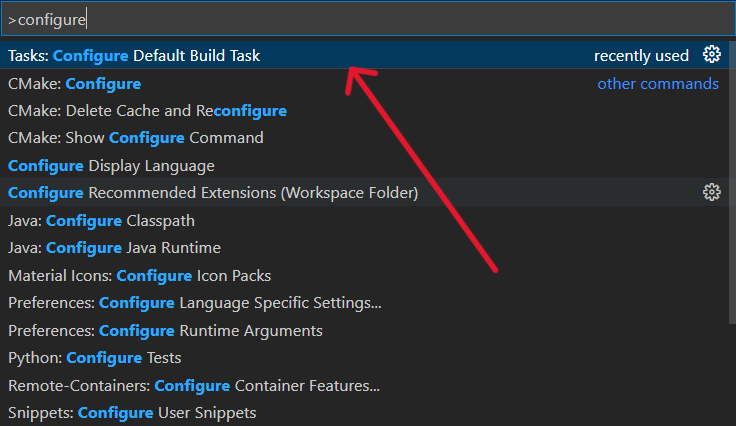
Task: Select Material Icons: Configure Icon Packs
Action: click(x=139, y=275)
